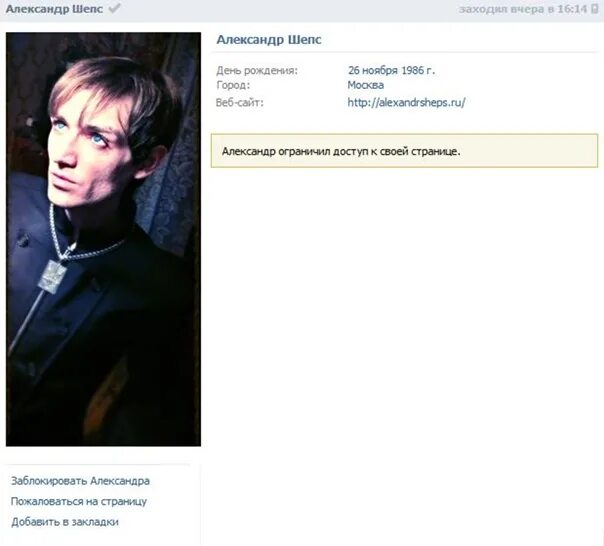Image resolution: width=604 pixels, height=546 pixels.
Task: Click the День рождения label
Action: (257, 71)
